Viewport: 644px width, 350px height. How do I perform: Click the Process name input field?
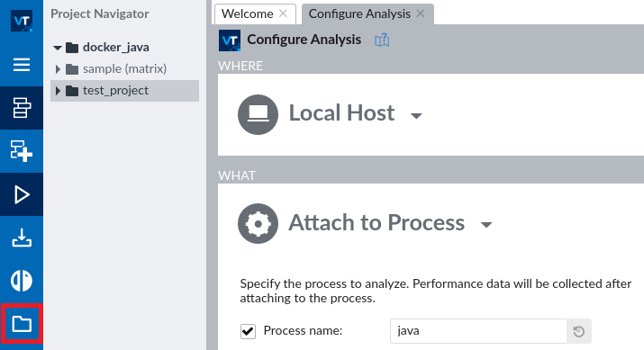click(x=478, y=331)
